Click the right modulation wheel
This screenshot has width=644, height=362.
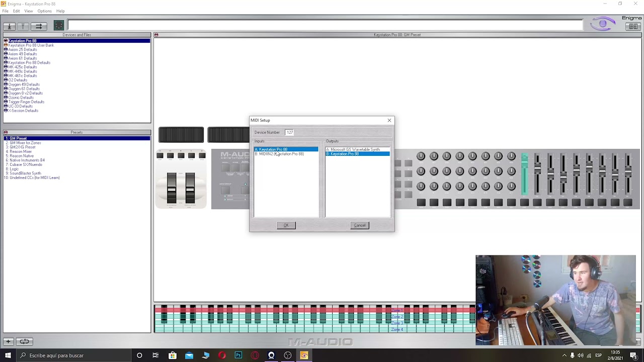tap(190, 188)
